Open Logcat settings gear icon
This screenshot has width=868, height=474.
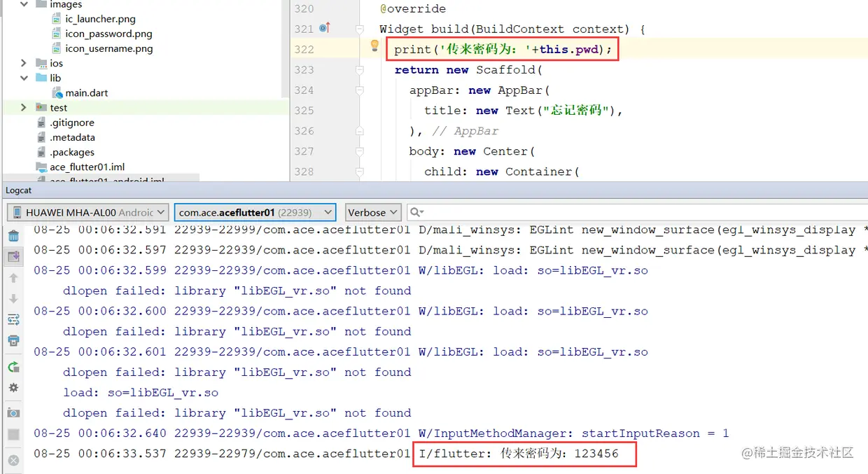[13, 388]
